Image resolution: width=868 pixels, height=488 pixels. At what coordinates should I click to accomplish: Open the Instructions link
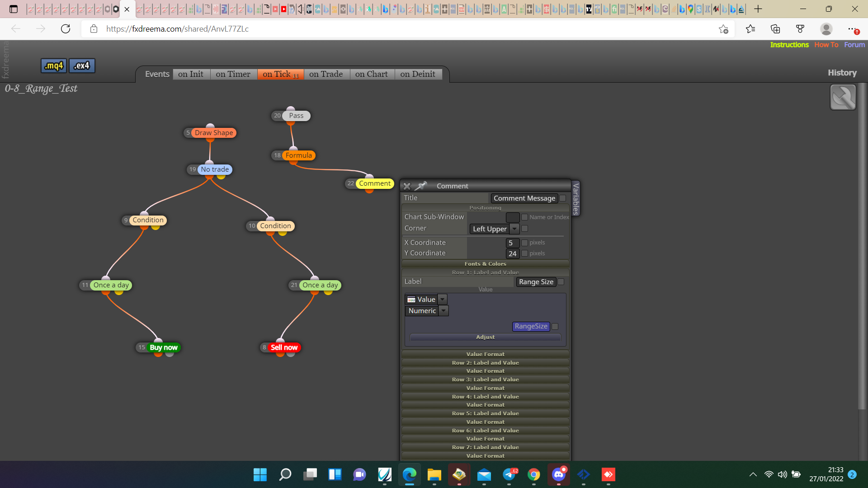click(x=789, y=45)
